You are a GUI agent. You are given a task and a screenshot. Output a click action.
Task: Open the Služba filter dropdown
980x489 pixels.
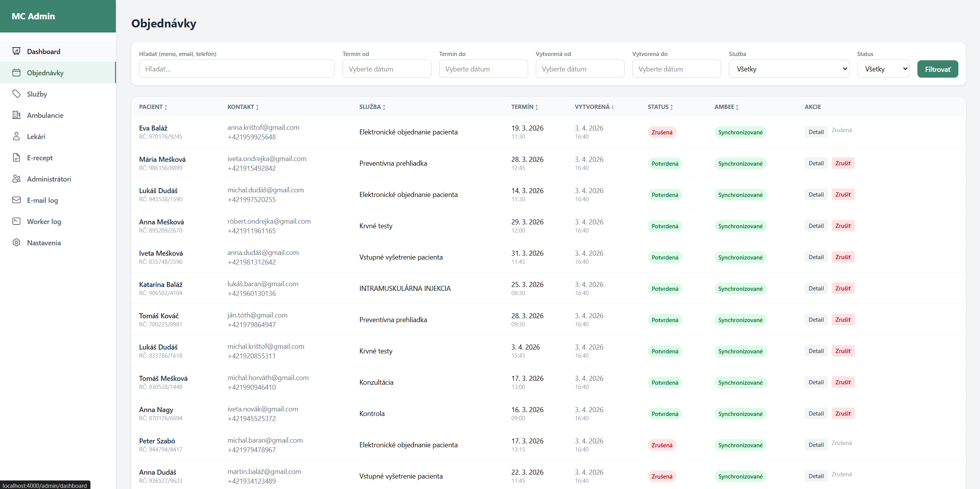coord(788,69)
